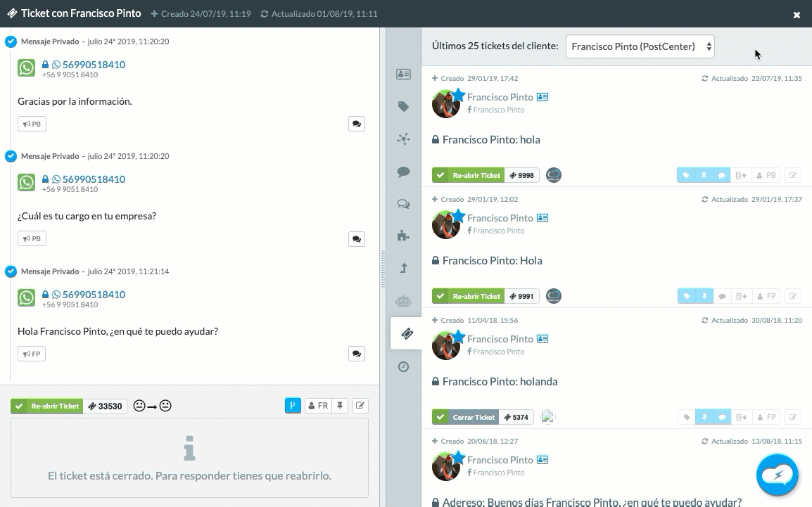Viewport: 812px width, 507px height.
Task: Click the round avatar next to ticket 9998
Action: click(x=554, y=175)
